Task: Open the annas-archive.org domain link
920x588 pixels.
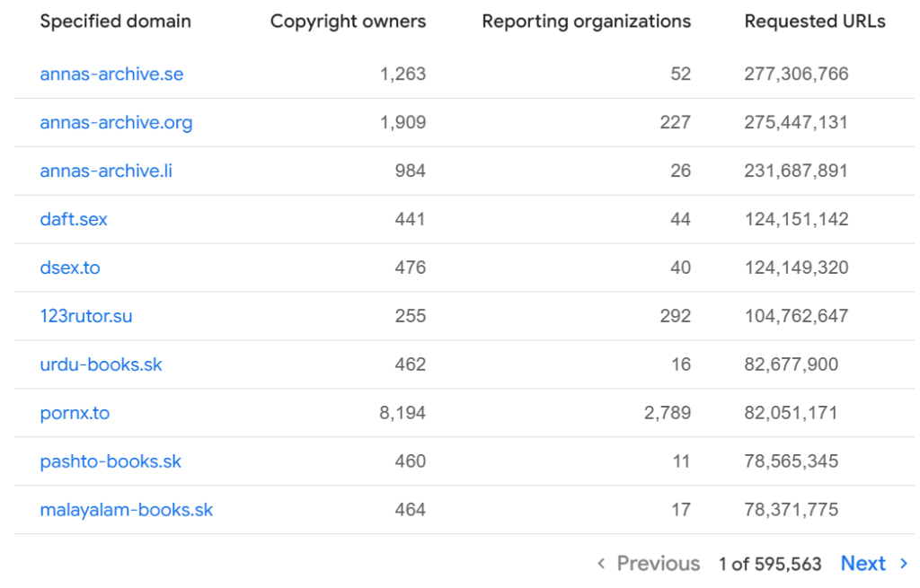Action: coord(116,122)
